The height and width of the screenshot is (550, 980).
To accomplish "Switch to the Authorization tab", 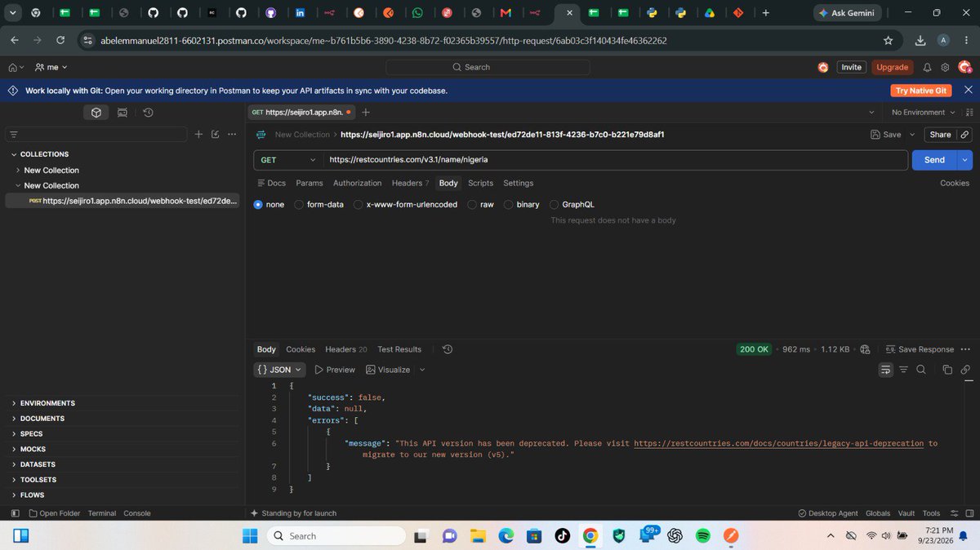I will [x=357, y=183].
